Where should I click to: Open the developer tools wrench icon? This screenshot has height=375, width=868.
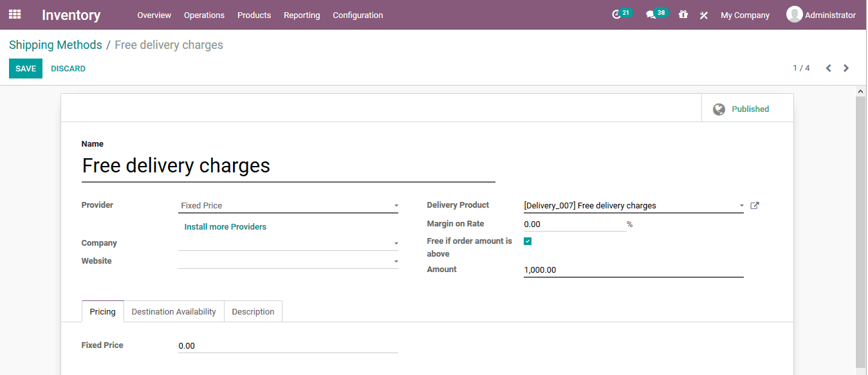703,15
